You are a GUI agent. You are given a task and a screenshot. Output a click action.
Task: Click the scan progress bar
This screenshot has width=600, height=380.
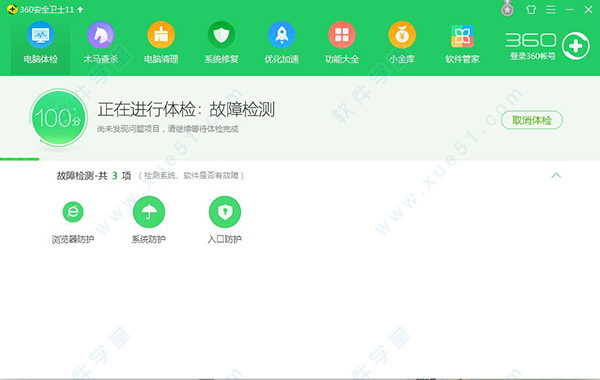(x=20, y=159)
